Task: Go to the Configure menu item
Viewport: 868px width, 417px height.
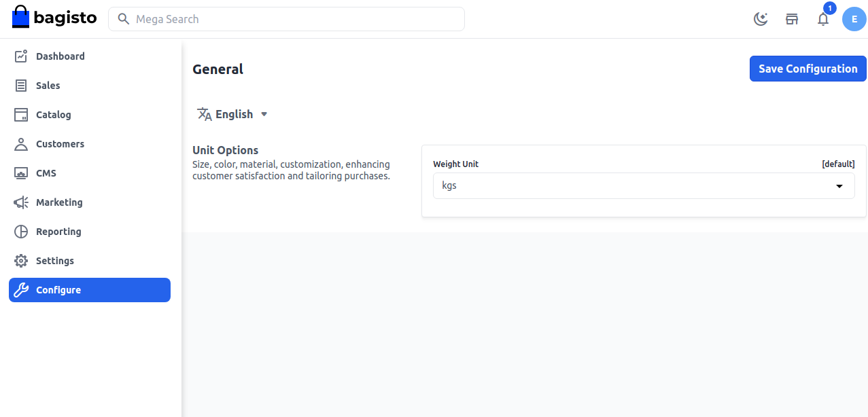Action: click(58, 290)
